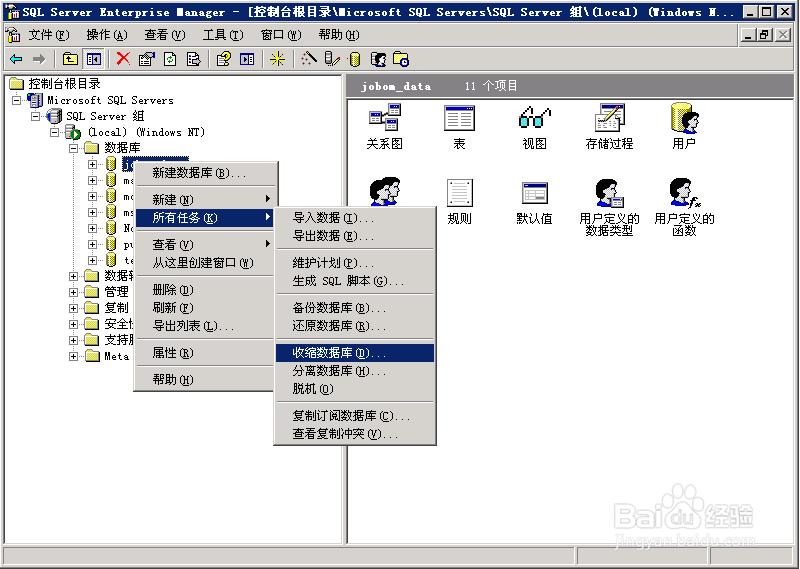The height and width of the screenshot is (569, 800).
Task: Click the New Job folder-clock toolbar icon
Action: 401,59
